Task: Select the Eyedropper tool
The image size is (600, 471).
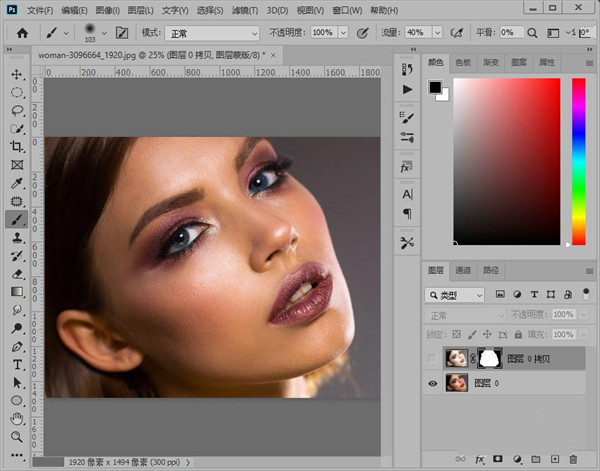Action: 17,183
